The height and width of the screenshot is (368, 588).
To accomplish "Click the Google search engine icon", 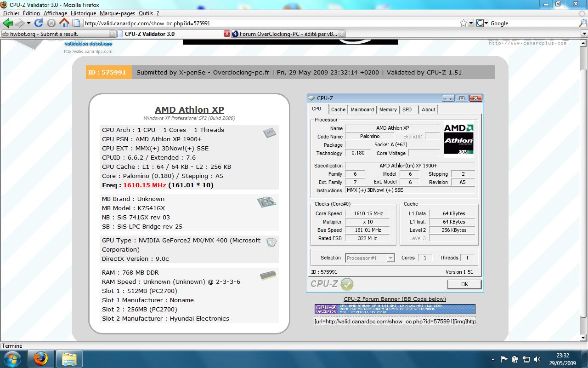I will [x=480, y=23].
